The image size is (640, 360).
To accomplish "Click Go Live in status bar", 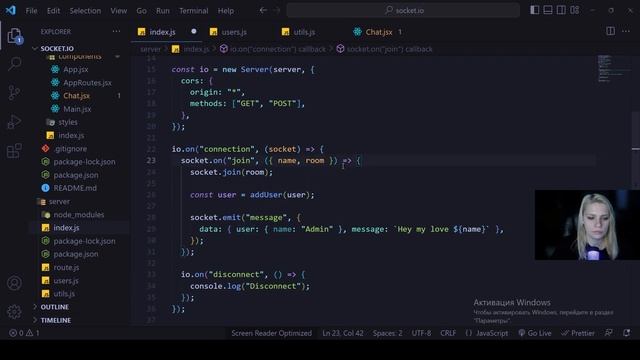I will click(535, 333).
